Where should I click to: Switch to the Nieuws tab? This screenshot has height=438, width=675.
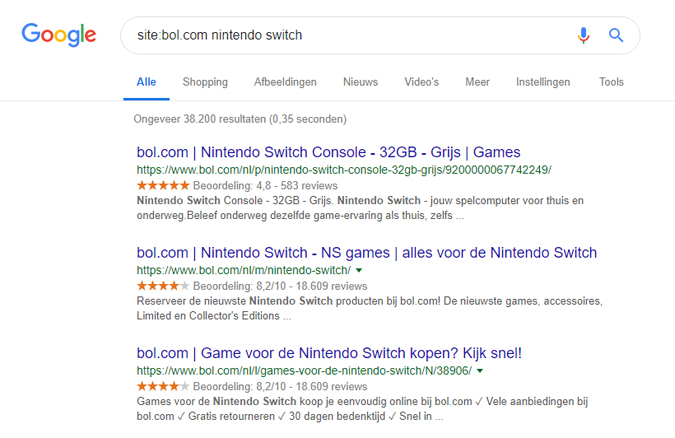click(x=360, y=82)
